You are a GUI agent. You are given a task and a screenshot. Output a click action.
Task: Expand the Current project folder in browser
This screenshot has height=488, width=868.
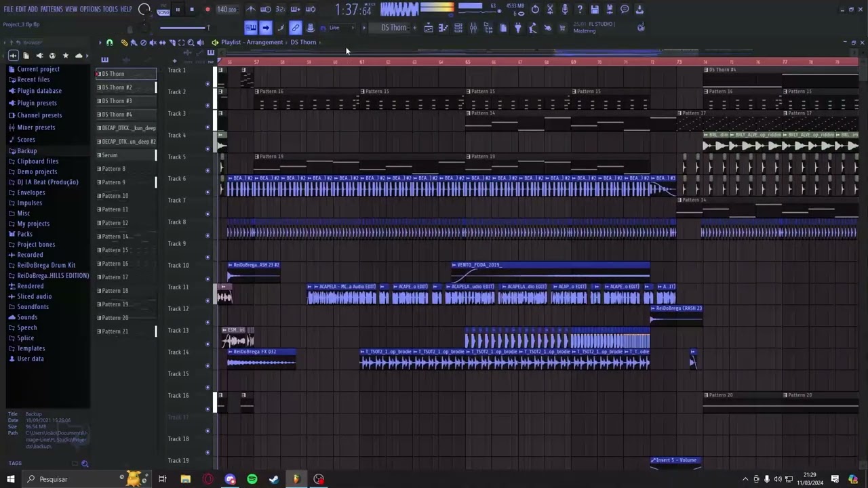tap(38, 69)
